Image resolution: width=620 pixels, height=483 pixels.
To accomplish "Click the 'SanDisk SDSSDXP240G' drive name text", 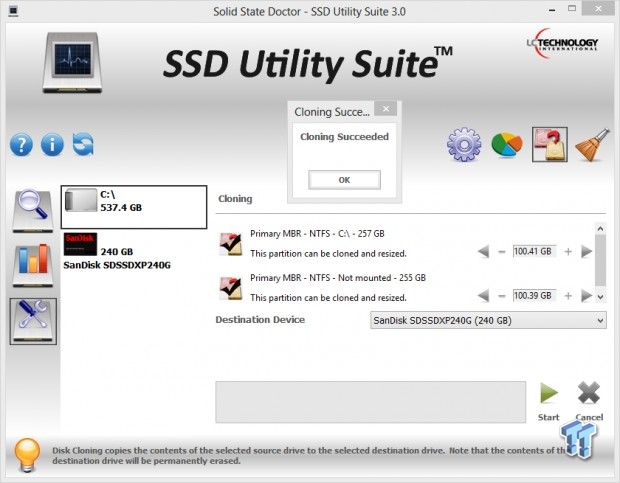I will [x=117, y=265].
